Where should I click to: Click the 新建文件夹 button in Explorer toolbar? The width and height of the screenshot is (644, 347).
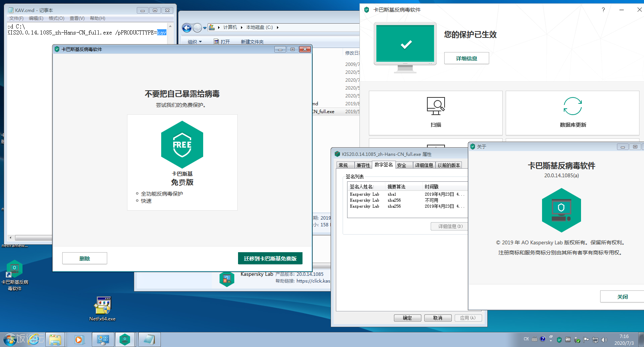pyautogui.click(x=252, y=42)
